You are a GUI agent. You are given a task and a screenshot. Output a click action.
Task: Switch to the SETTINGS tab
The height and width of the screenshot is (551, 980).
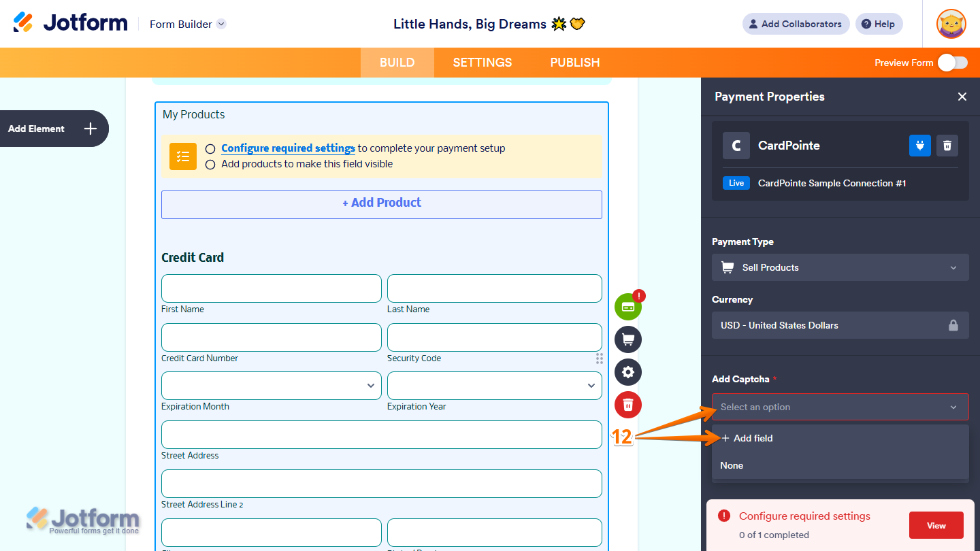coord(483,63)
